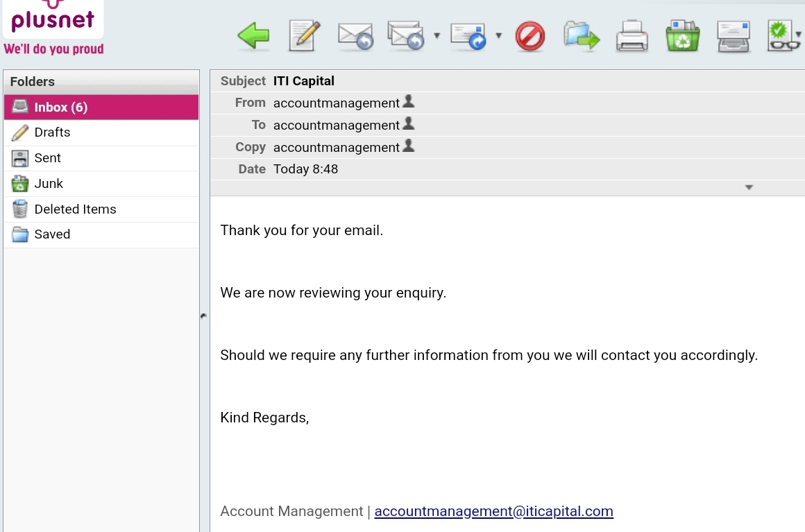
Task: Mark as junk with green recycle bin
Action: [682, 36]
